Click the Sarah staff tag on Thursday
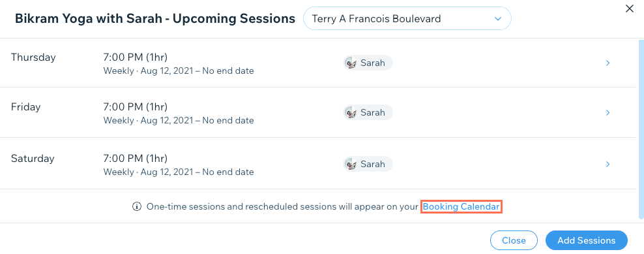Image resolution: width=644 pixels, height=254 pixels. click(368, 63)
